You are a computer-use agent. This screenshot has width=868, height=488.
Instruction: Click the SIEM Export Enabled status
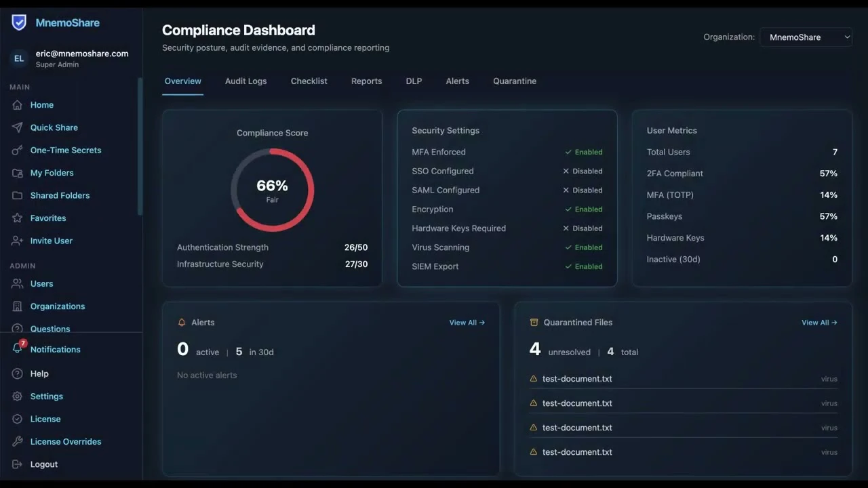coord(584,266)
